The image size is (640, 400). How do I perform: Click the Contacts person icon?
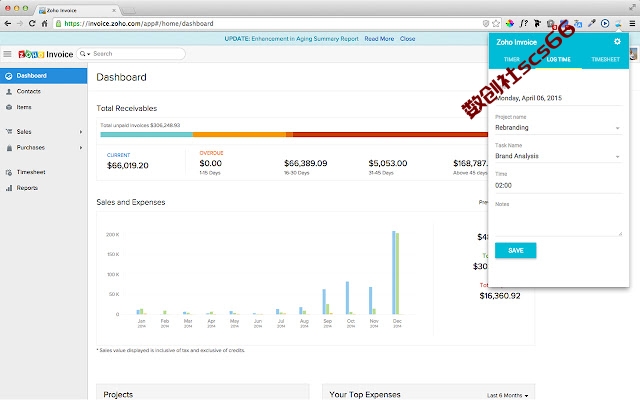9,92
